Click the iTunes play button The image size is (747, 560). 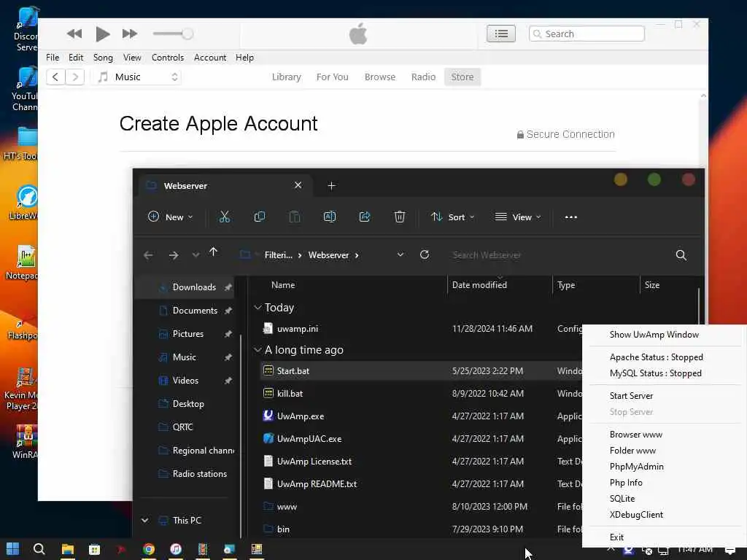tap(102, 34)
